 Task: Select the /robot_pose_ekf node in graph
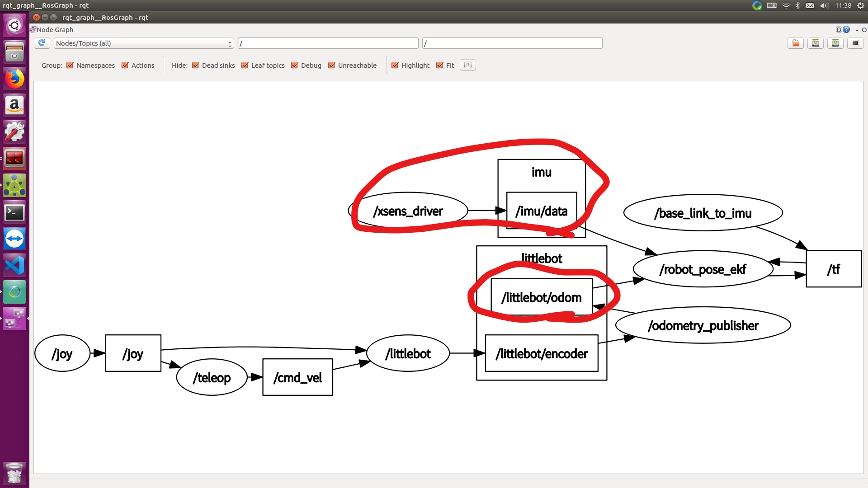point(703,269)
